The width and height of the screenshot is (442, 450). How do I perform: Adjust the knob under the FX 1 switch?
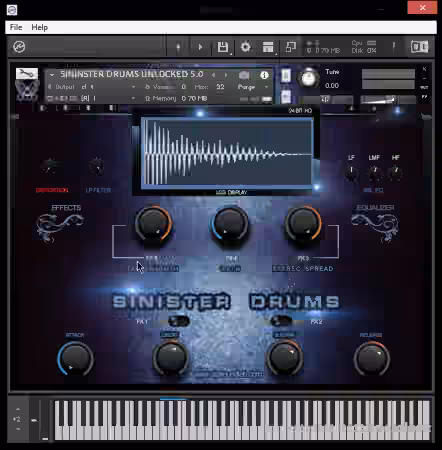pyautogui.click(x=170, y=359)
